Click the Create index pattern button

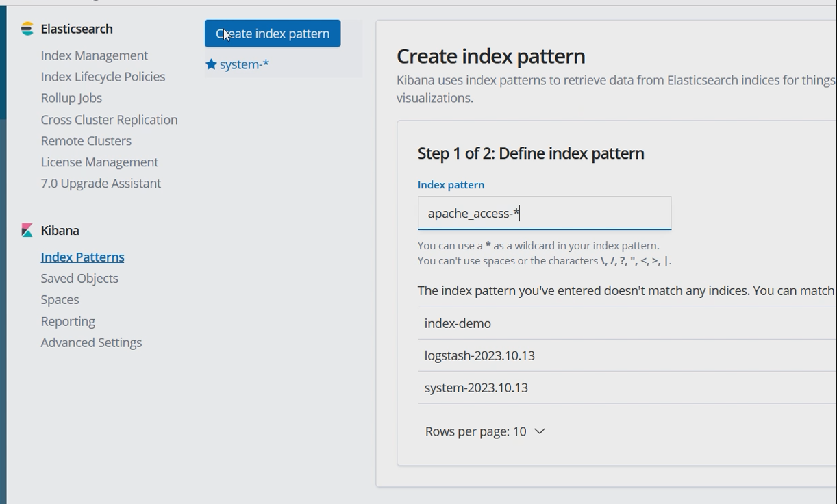[x=273, y=34]
